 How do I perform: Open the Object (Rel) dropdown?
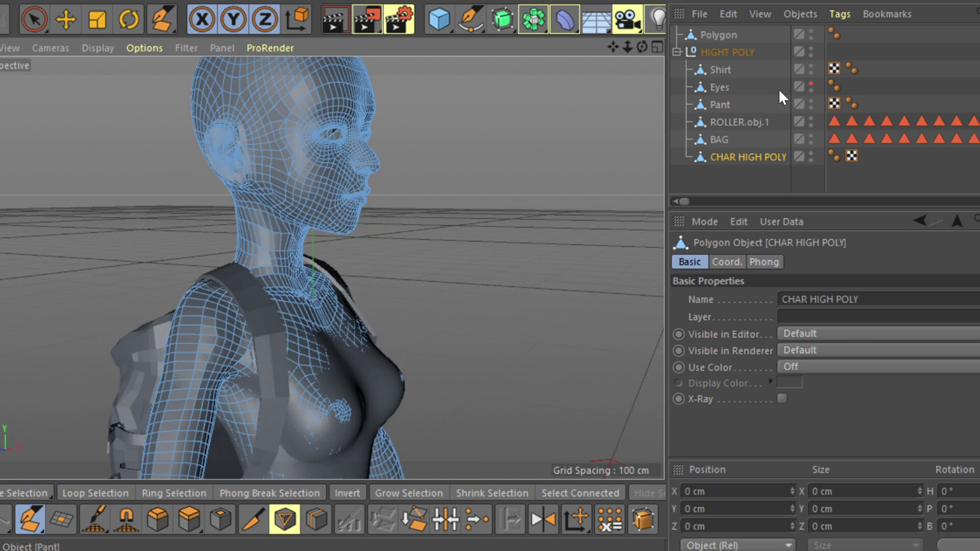point(737,545)
